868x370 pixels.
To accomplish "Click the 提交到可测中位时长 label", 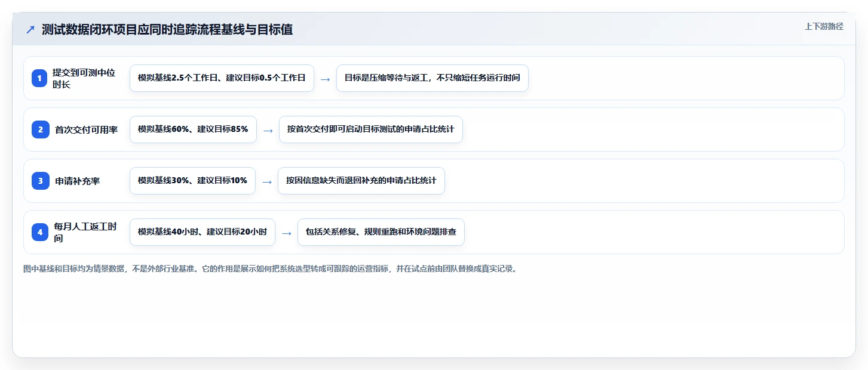I will (x=85, y=78).
